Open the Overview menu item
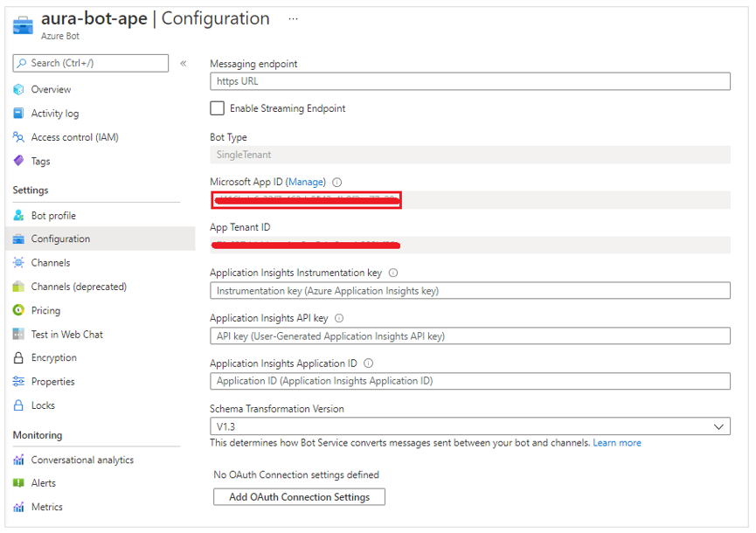756x533 pixels. tap(51, 89)
